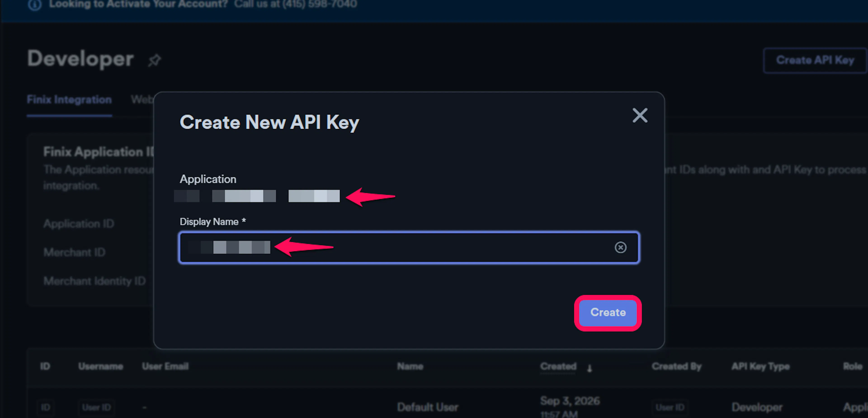Viewport: 868px width, 418px height.
Task: Click the Username column header
Action: pos(100,366)
